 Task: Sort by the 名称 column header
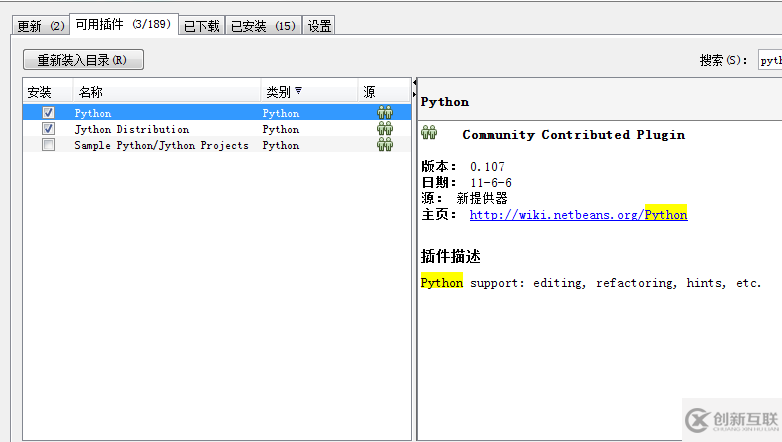click(167, 92)
